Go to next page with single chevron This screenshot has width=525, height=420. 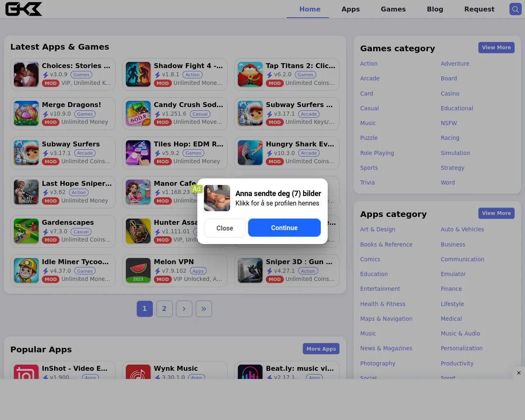pyautogui.click(x=184, y=309)
